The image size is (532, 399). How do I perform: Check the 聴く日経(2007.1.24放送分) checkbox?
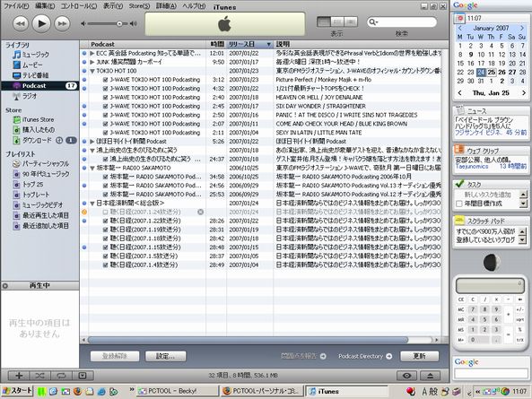106,213
